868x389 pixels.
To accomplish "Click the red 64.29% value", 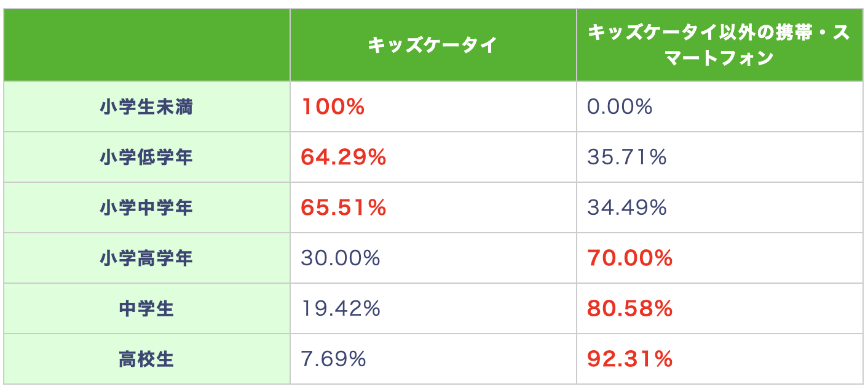I will click(x=343, y=158).
